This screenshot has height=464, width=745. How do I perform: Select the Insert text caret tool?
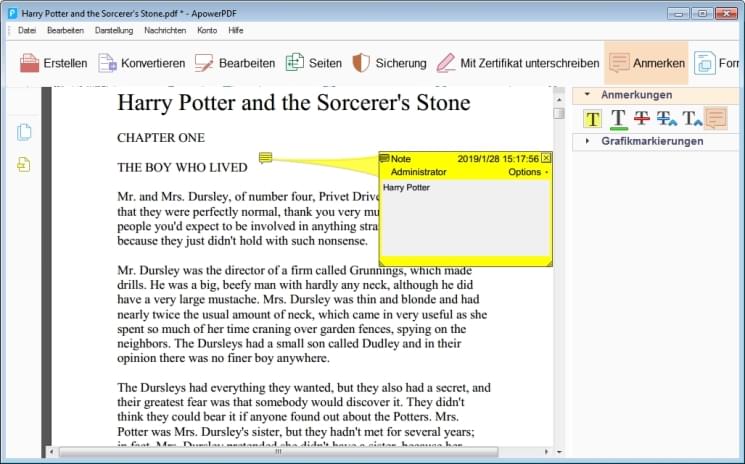coord(692,119)
